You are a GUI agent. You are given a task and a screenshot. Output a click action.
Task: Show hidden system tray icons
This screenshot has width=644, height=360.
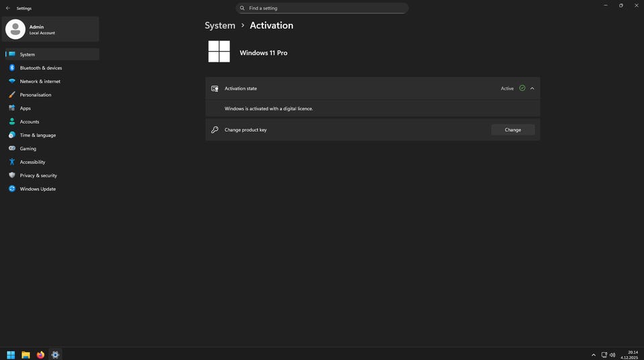click(594, 355)
